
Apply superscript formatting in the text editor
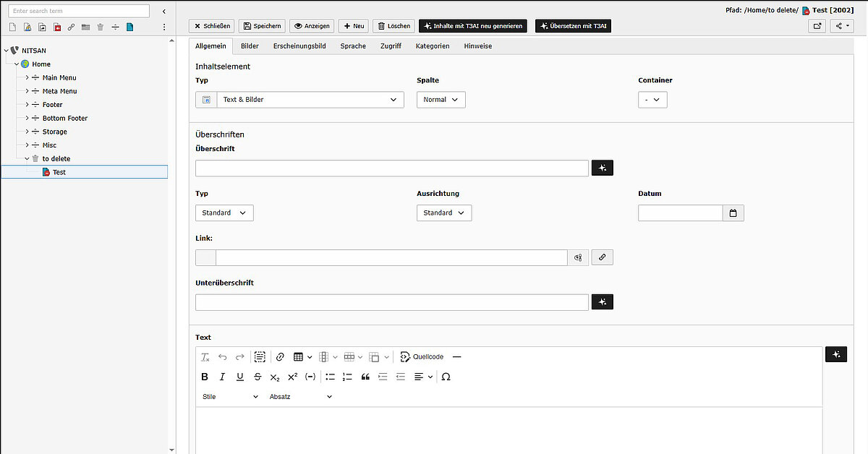(x=292, y=377)
